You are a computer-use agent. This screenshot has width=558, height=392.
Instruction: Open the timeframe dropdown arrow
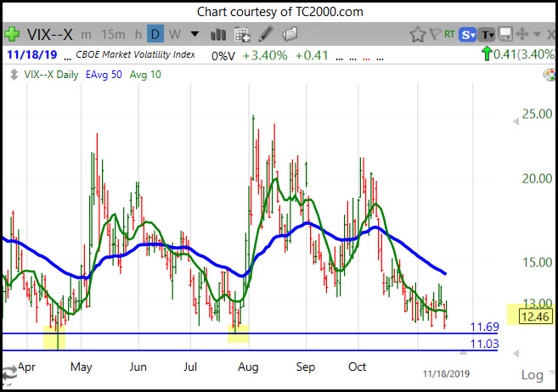tap(194, 34)
